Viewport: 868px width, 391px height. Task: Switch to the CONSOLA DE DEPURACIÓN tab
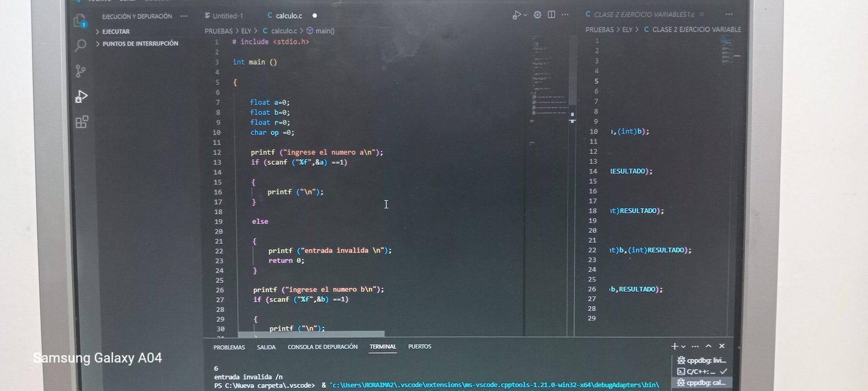tap(322, 346)
